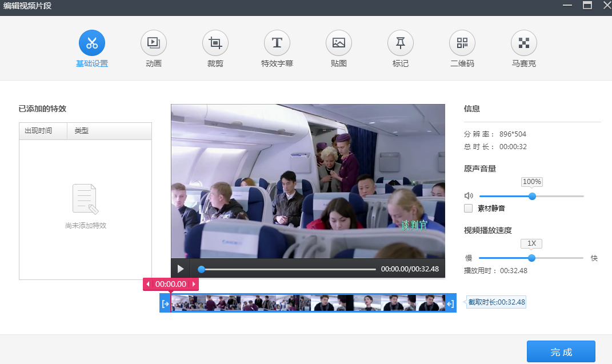Click the 基础设置 tab label
The height and width of the screenshot is (364, 612).
tap(92, 63)
